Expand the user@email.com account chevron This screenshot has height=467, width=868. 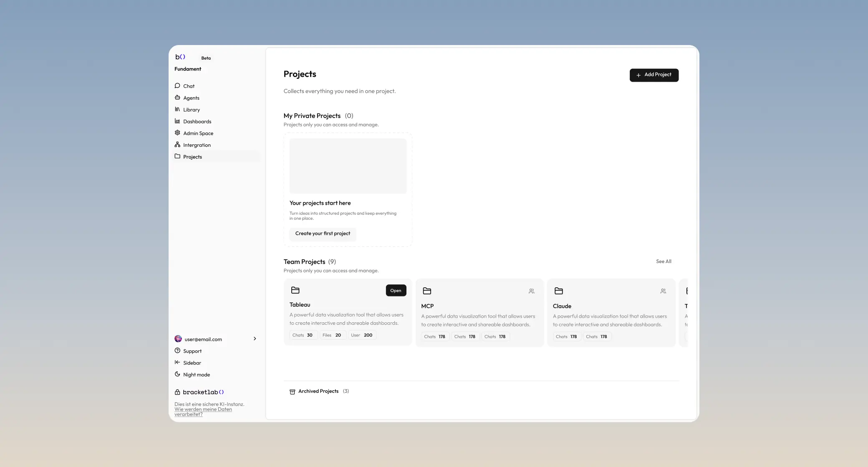pos(255,339)
